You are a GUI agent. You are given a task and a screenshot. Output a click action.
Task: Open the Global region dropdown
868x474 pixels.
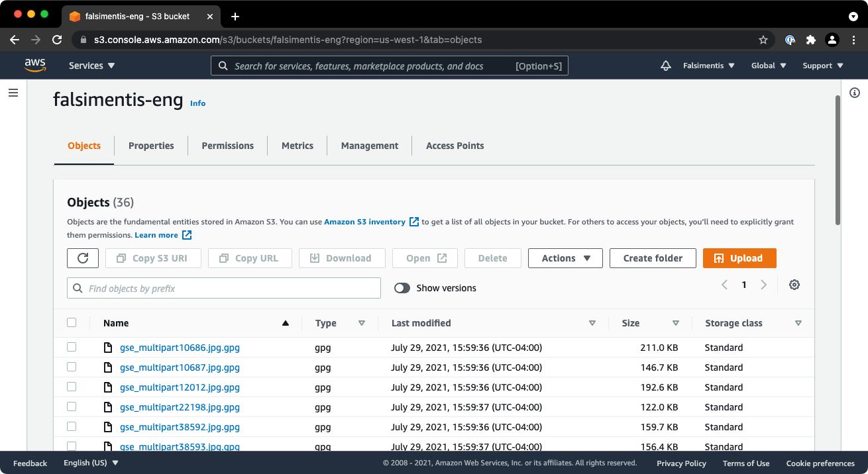pyautogui.click(x=769, y=66)
